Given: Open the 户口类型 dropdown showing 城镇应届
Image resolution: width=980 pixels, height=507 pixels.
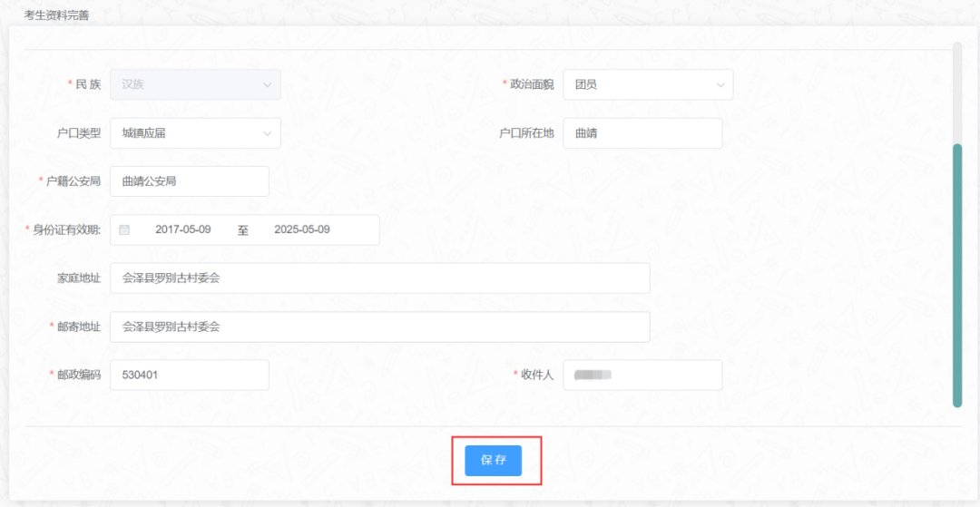Looking at the screenshot, I should pyautogui.click(x=196, y=133).
